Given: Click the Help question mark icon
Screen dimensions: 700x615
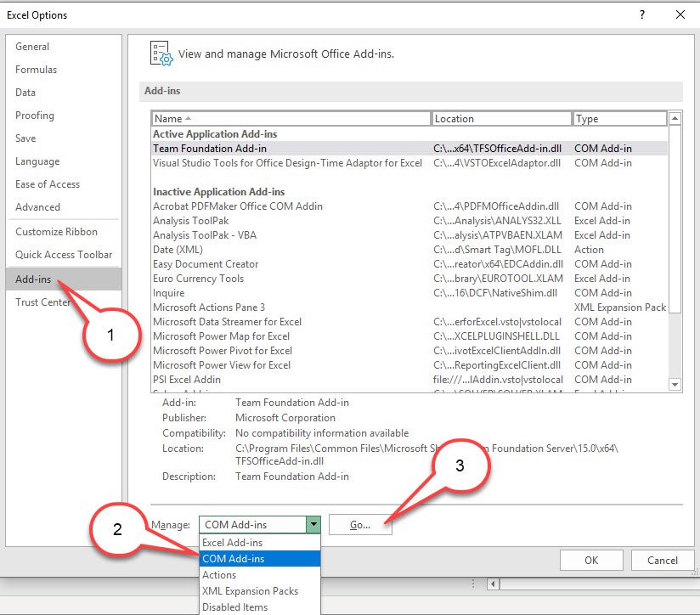Looking at the screenshot, I should [642, 14].
